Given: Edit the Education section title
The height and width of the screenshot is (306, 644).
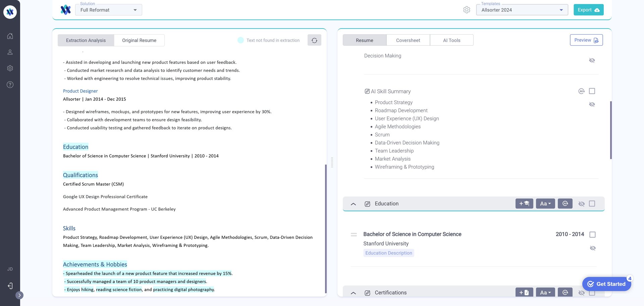Looking at the screenshot, I should [367, 204].
